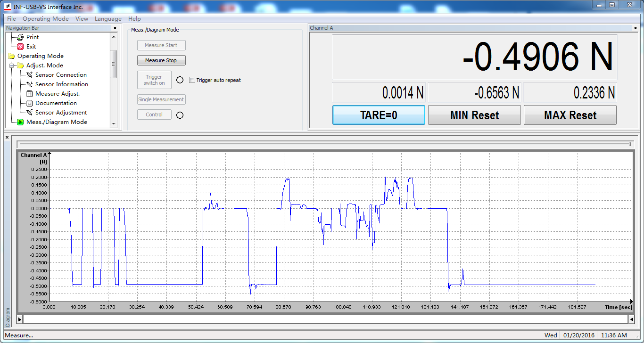644x343 pixels.
Task: Open Sensor Adjustment using its icon
Action: [x=29, y=113]
